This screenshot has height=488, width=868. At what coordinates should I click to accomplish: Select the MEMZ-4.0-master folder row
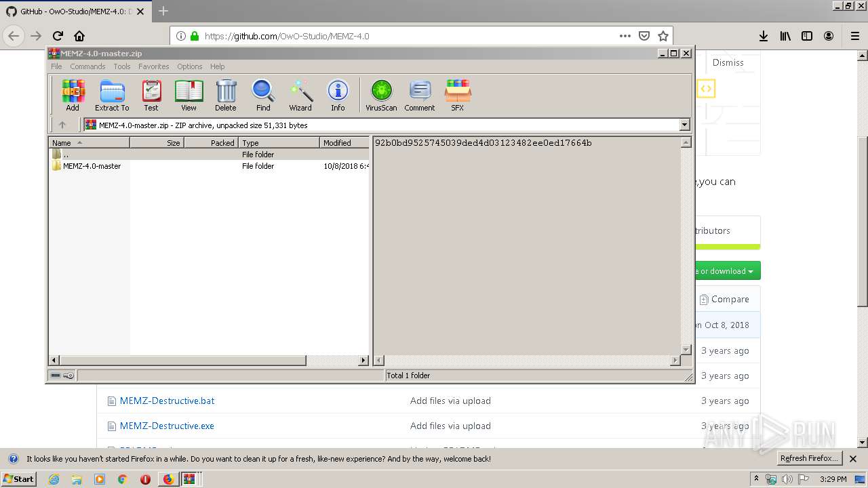209,166
